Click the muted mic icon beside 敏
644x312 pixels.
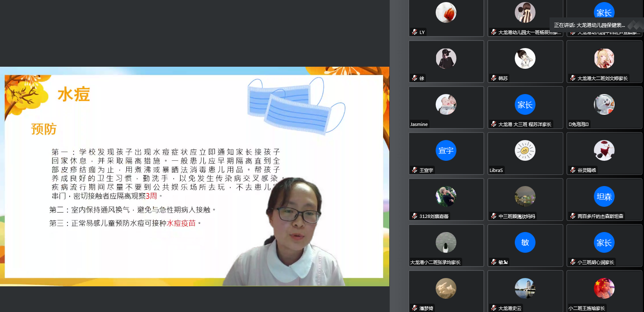click(494, 262)
